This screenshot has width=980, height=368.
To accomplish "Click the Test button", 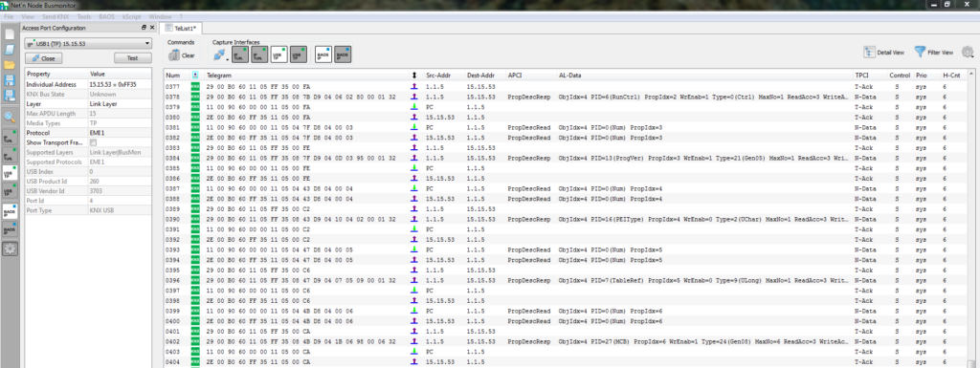I will click(x=132, y=58).
